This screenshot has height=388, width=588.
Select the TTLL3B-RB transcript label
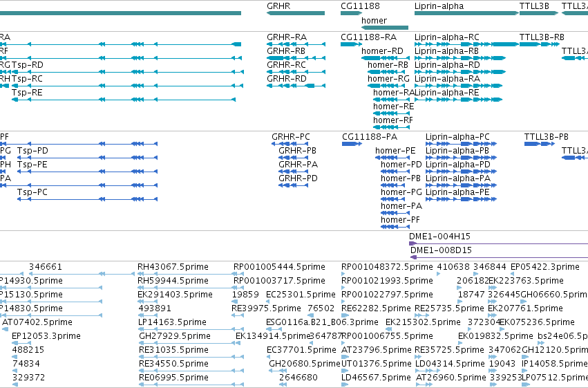pyautogui.click(x=542, y=37)
